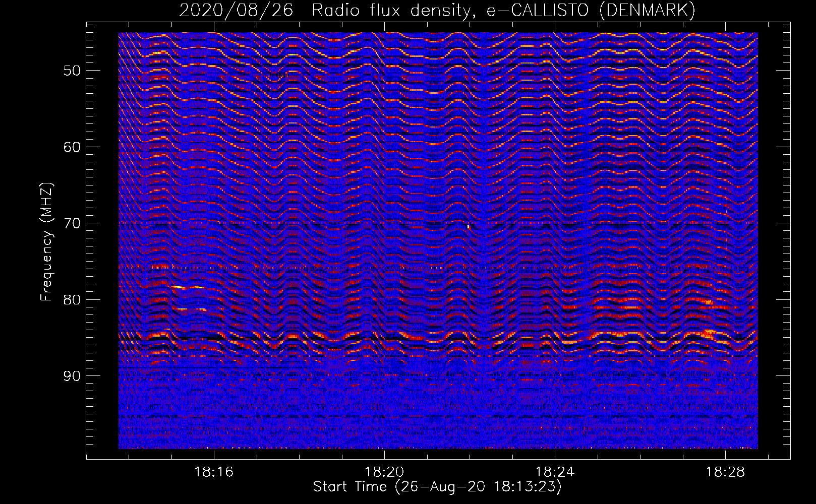Click the 60 frequency tick label
Viewport: 816px width, 504px height.
click(x=72, y=147)
